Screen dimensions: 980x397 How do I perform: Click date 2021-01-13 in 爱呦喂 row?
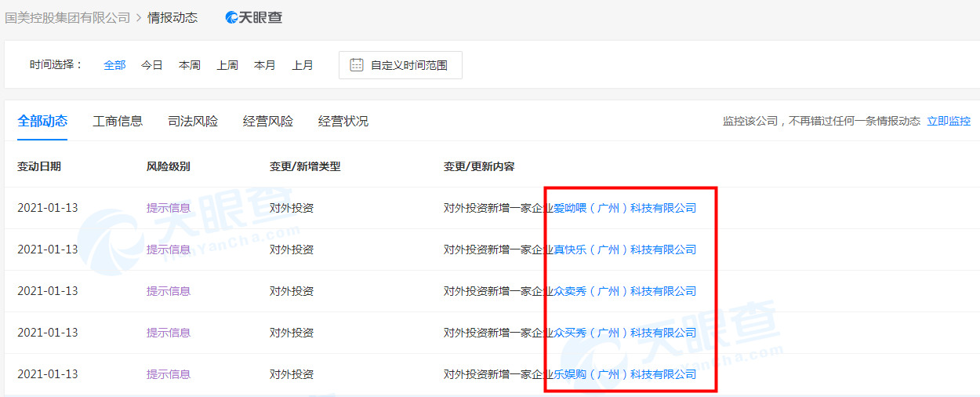coord(48,208)
